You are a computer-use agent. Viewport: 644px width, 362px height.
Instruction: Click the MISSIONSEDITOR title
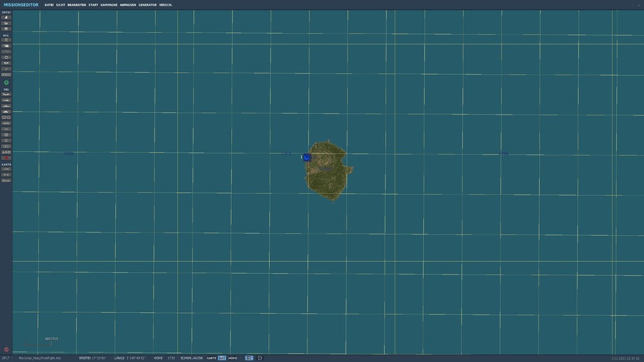tap(21, 5)
